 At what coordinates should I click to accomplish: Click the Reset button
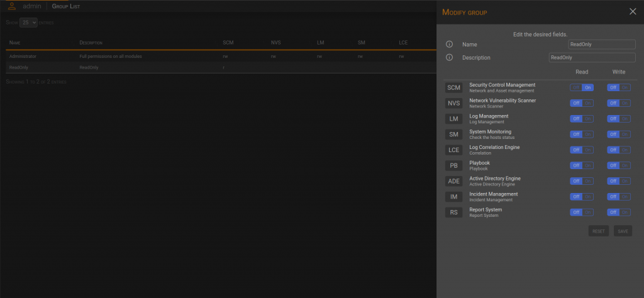[599, 231]
